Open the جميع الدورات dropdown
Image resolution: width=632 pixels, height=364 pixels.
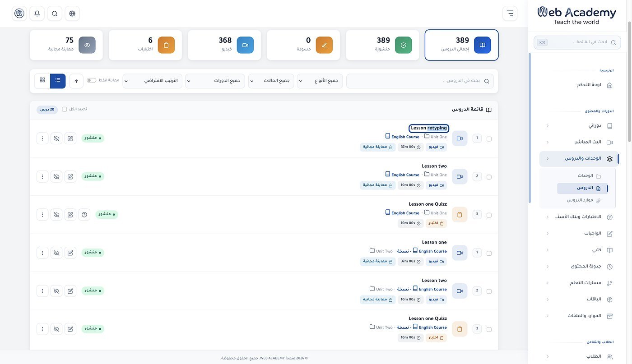coord(215,81)
